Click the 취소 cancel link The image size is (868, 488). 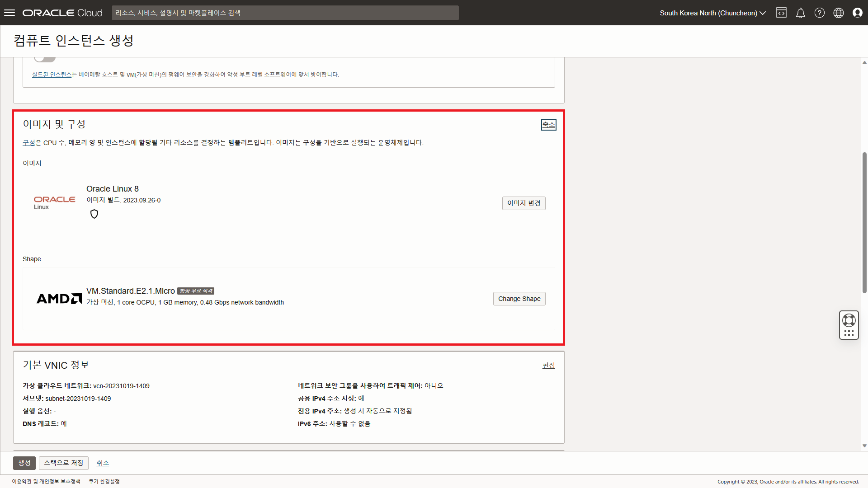[x=103, y=463]
